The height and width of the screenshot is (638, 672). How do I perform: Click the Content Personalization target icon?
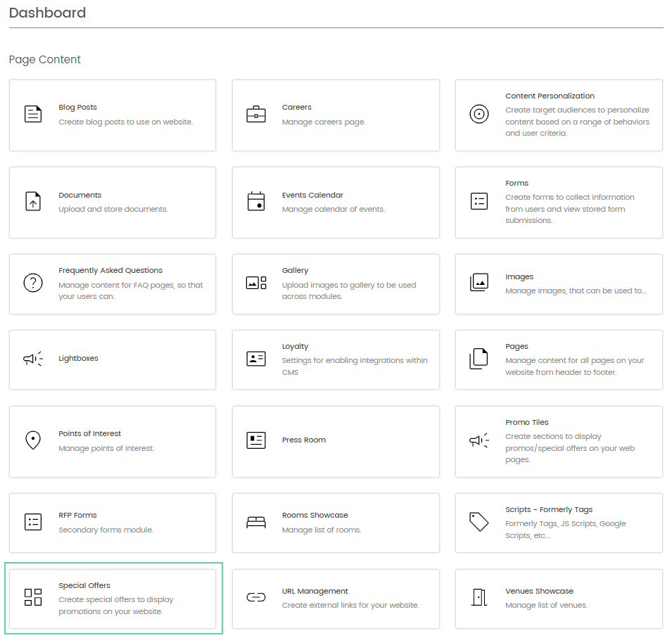(x=478, y=114)
